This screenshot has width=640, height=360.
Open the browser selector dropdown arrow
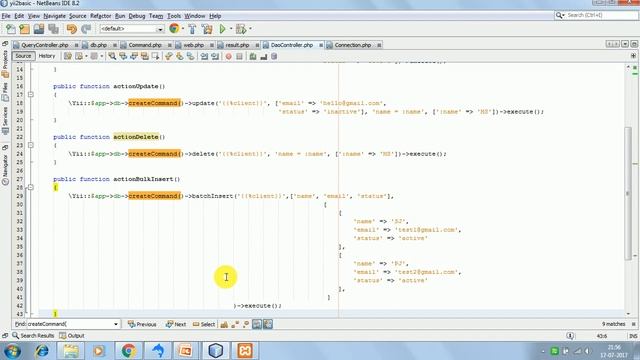pyautogui.click(x=182, y=29)
